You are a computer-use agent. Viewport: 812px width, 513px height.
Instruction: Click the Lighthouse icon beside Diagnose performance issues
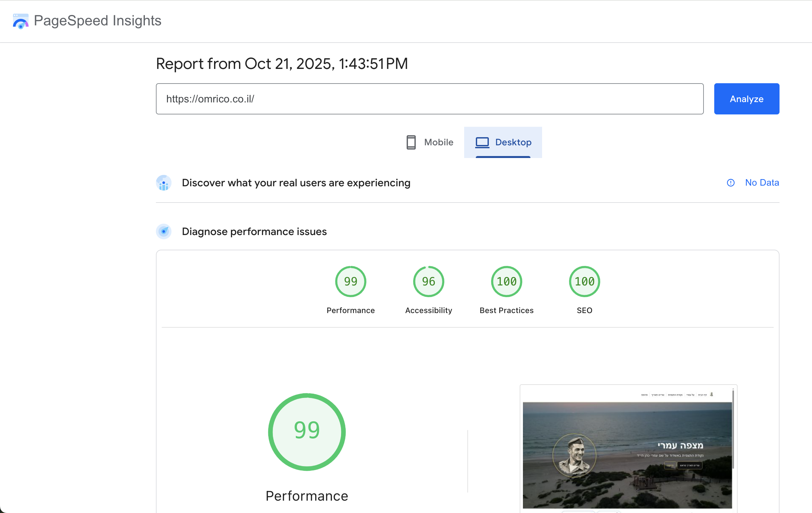pyautogui.click(x=164, y=231)
